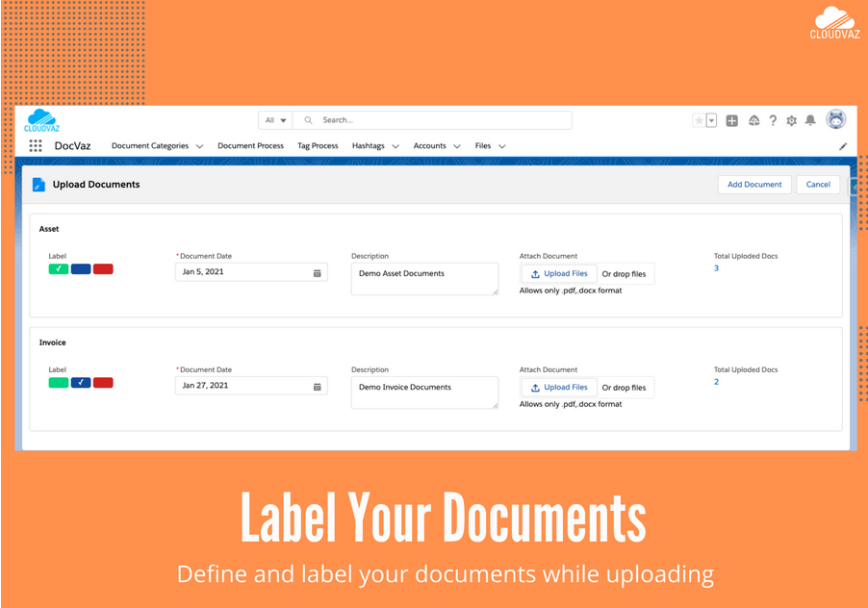This screenshot has height=608, width=868.
Task: Open the user profile avatar
Action: [836, 119]
